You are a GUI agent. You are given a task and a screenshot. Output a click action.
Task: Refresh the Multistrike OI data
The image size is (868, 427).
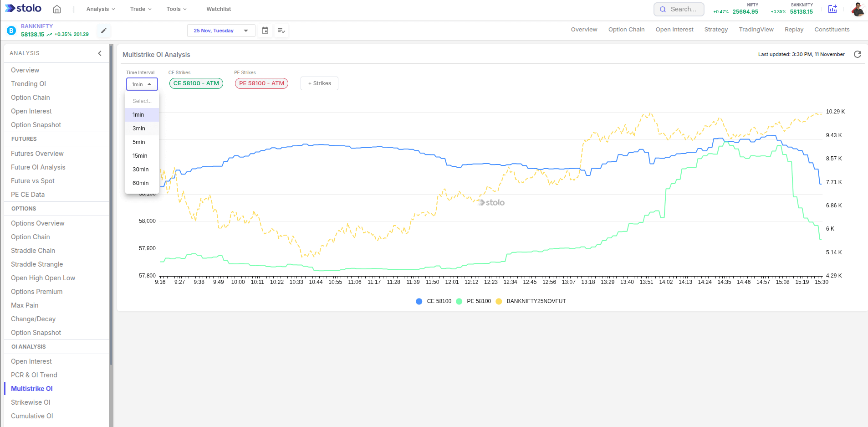point(858,54)
